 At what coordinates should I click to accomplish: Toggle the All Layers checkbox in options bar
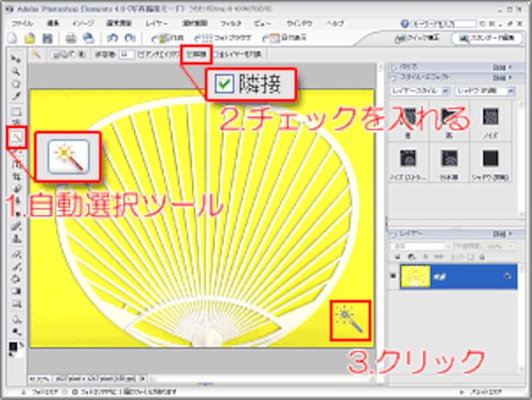(x=214, y=55)
